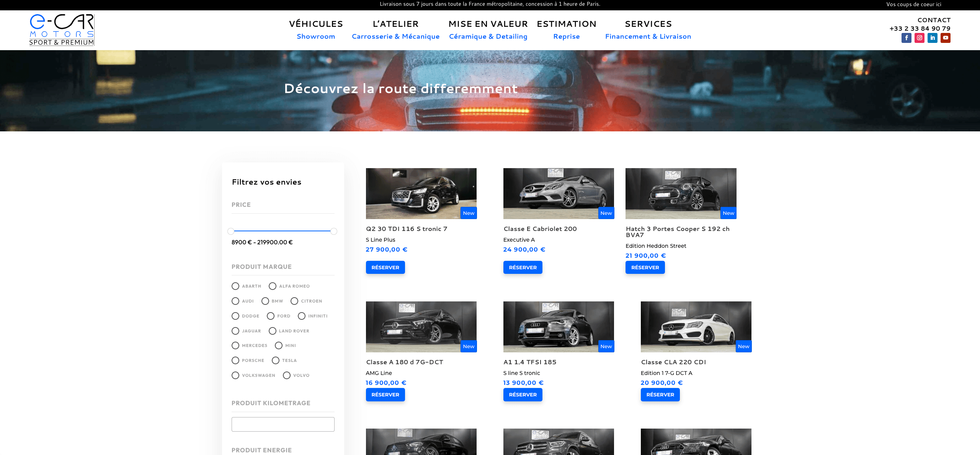Go to the Showroom link
Image resolution: width=980 pixels, height=455 pixels.
[316, 36]
